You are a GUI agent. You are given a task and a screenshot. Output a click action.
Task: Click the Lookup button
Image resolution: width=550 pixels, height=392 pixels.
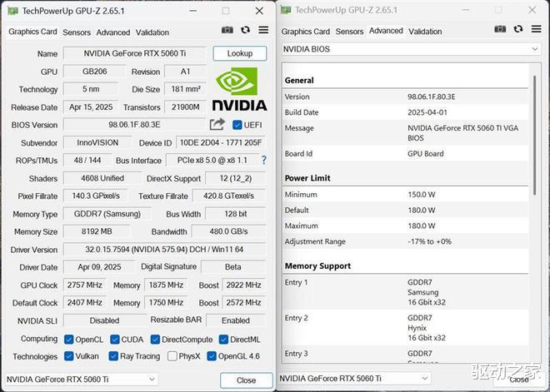[x=240, y=53]
